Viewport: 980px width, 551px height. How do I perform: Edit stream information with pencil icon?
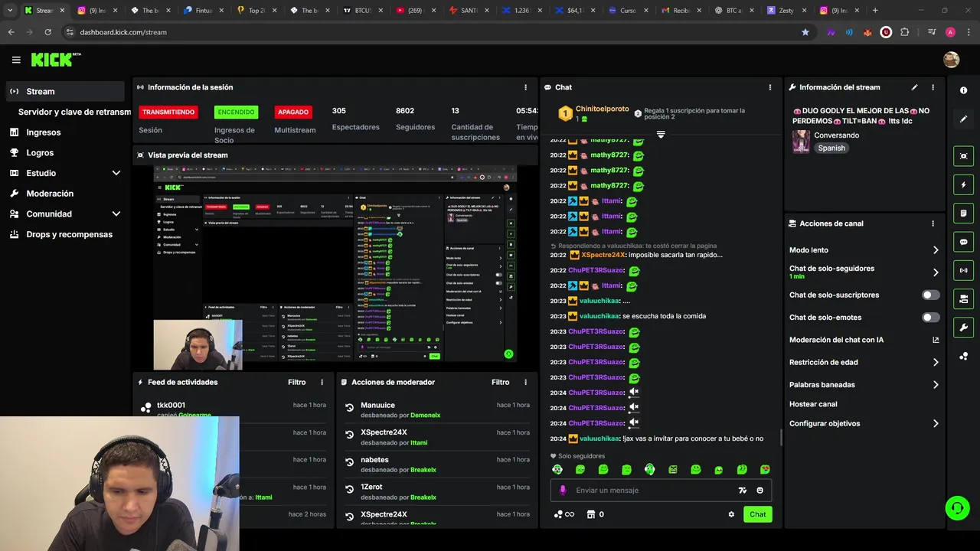(x=914, y=87)
